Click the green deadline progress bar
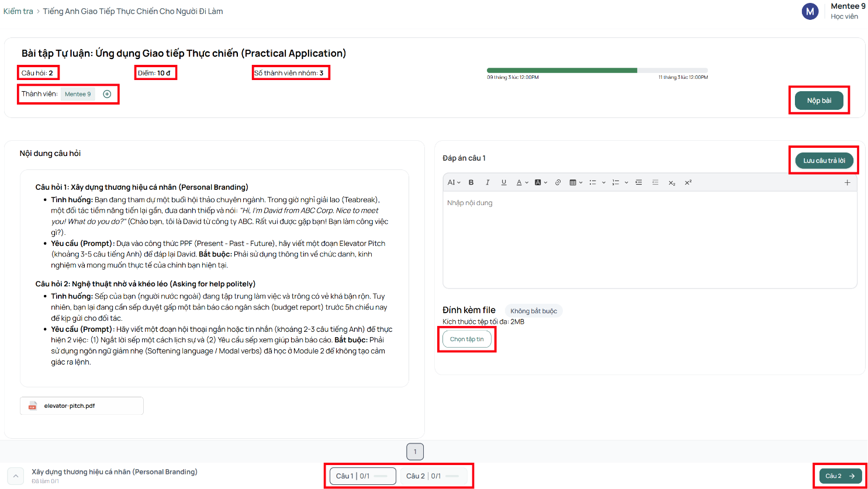868x489 pixels. click(x=562, y=70)
